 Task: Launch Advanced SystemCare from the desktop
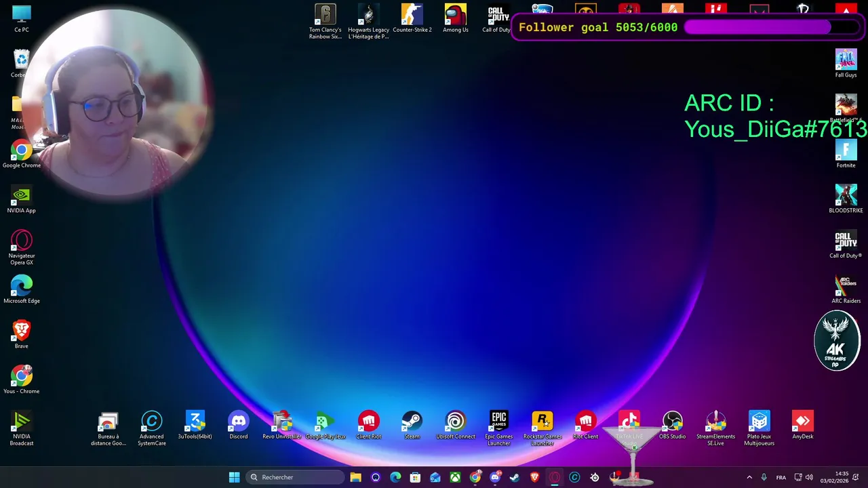click(152, 429)
